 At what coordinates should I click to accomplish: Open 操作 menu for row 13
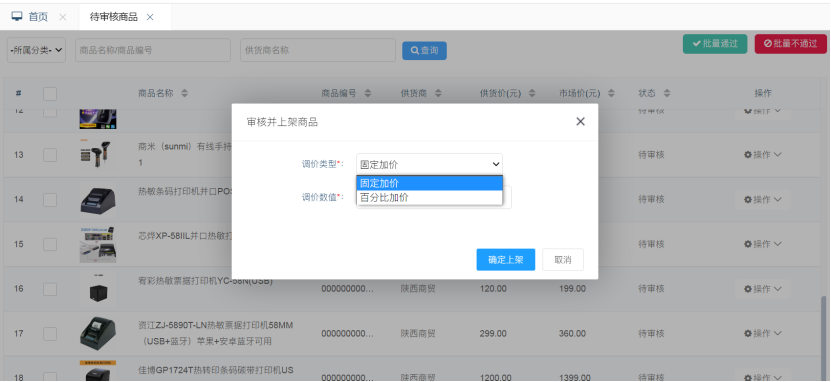[763, 155]
